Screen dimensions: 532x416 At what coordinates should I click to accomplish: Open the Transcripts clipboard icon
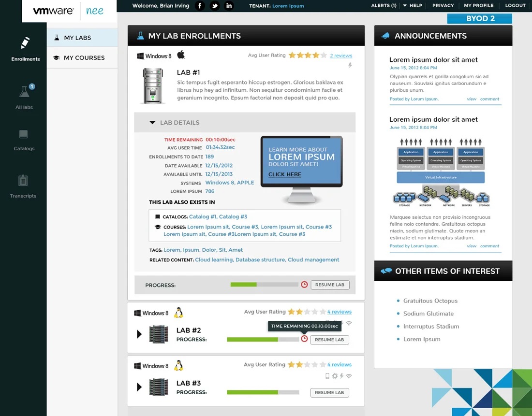coord(23,180)
